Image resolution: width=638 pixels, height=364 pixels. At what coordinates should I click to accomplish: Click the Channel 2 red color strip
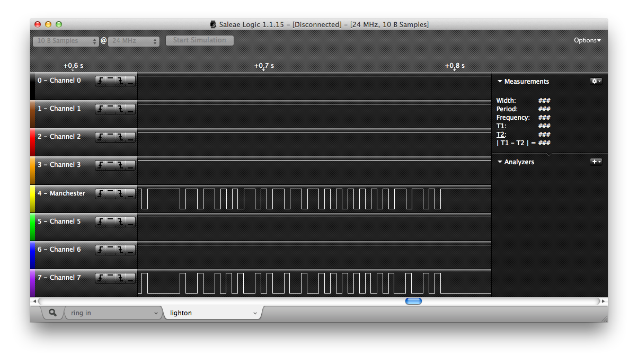point(32,143)
